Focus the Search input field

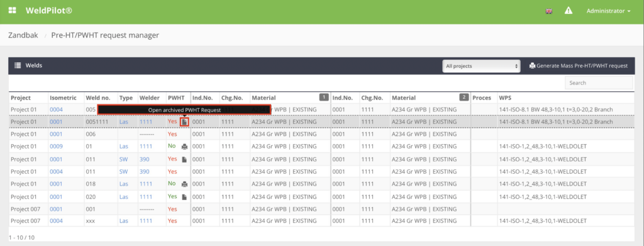click(x=599, y=82)
